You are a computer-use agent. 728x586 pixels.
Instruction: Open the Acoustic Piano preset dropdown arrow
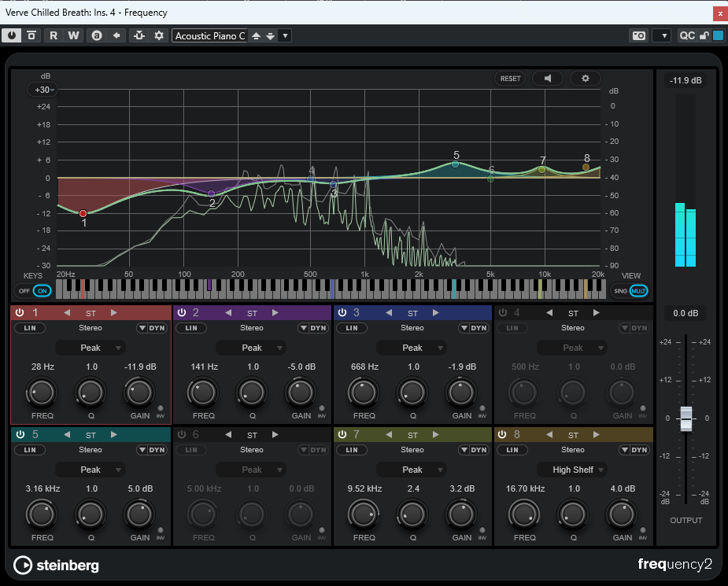[x=285, y=35]
